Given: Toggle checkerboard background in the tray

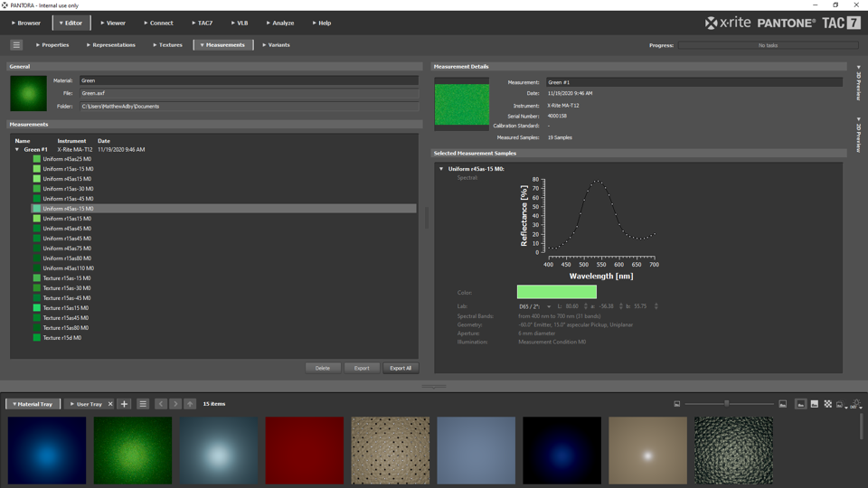Looking at the screenshot, I should click(827, 404).
